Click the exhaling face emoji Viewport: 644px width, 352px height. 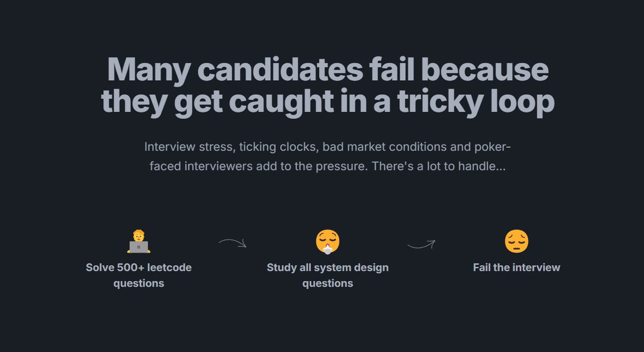point(327,241)
